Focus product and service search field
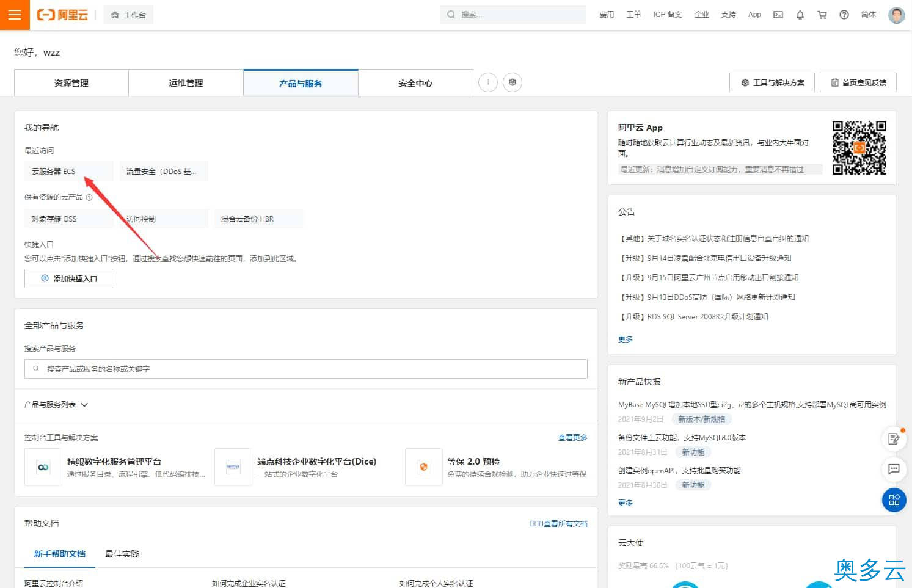This screenshot has height=588, width=912. point(306,369)
